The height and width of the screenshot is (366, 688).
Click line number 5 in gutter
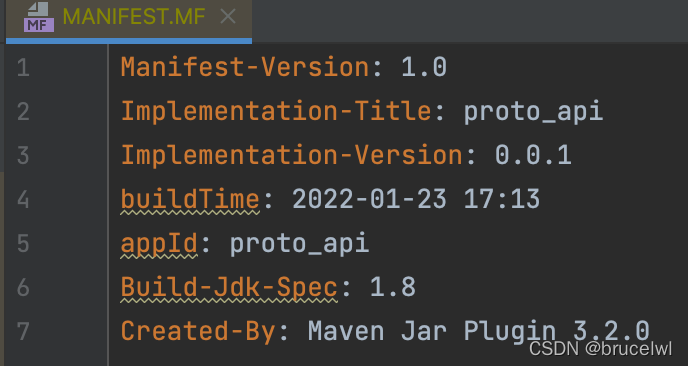click(x=23, y=244)
